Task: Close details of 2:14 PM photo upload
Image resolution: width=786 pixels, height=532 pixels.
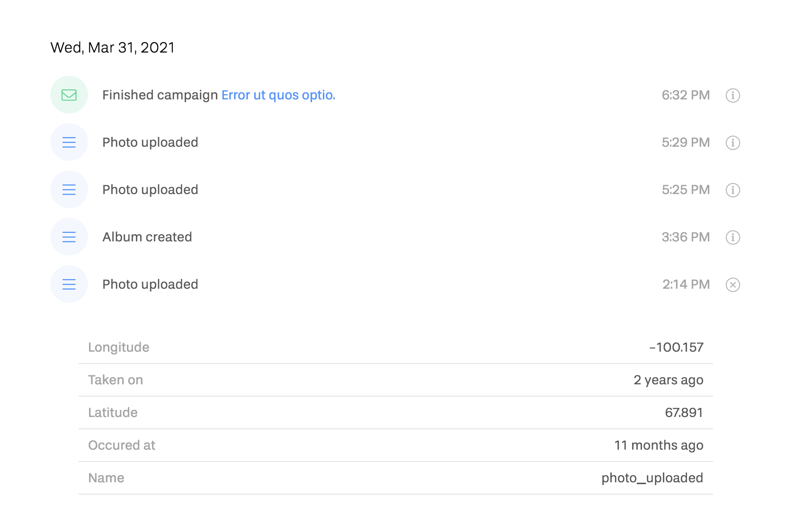Action: (x=732, y=284)
